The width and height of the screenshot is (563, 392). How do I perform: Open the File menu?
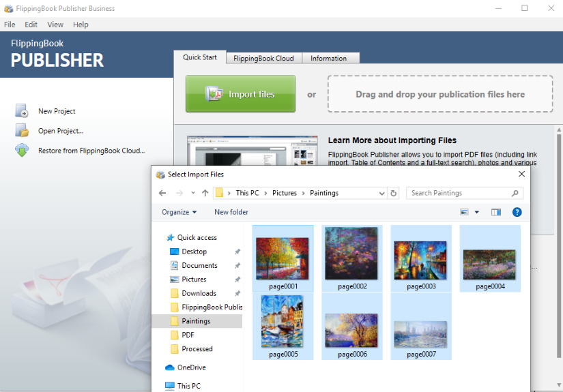[10, 25]
